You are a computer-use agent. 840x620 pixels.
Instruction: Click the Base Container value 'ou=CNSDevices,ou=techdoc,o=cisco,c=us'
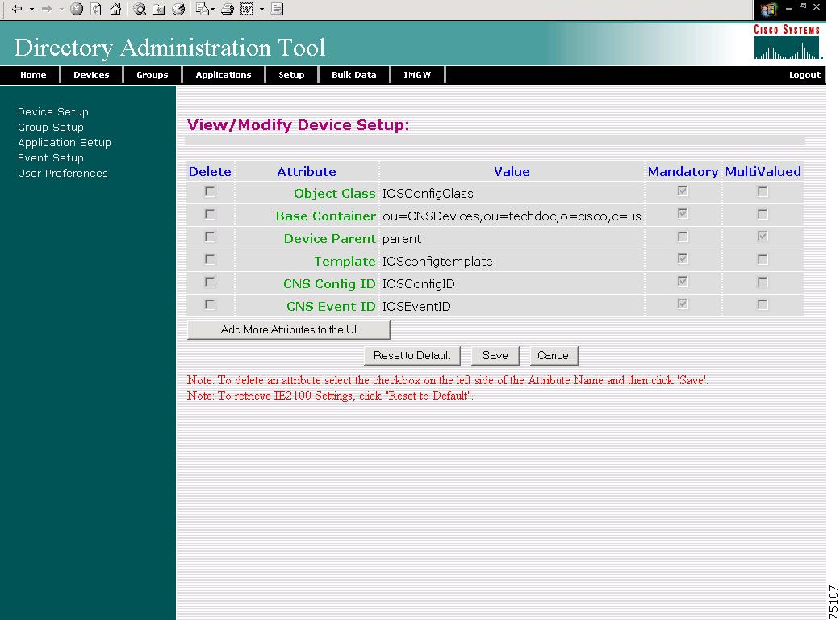[x=512, y=216]
